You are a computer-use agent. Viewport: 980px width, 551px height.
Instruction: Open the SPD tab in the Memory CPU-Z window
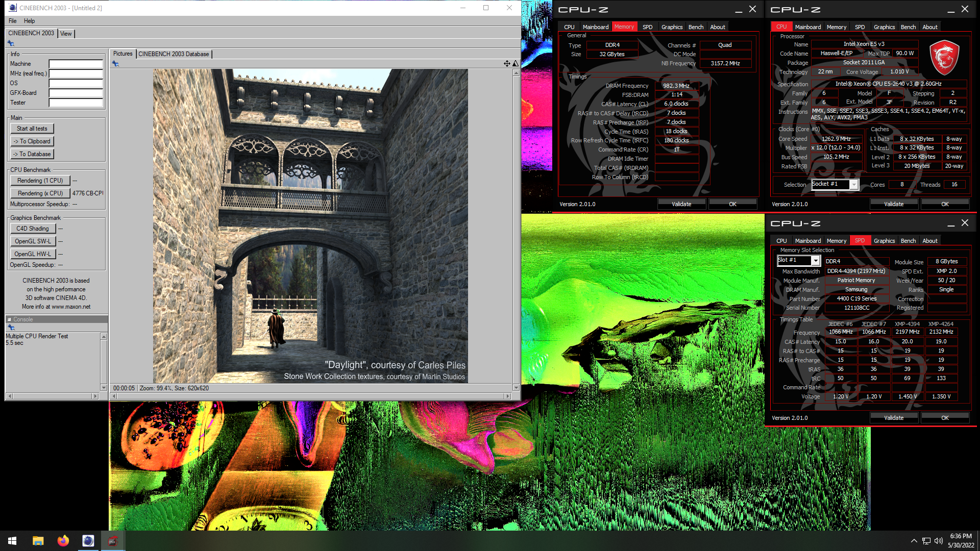pos(647,27)
